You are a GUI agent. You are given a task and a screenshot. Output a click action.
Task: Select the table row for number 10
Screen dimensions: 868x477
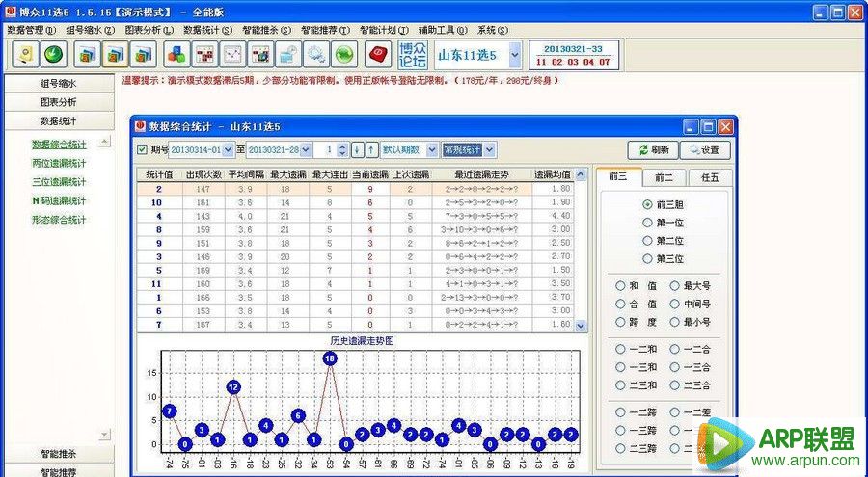(354, 202)
